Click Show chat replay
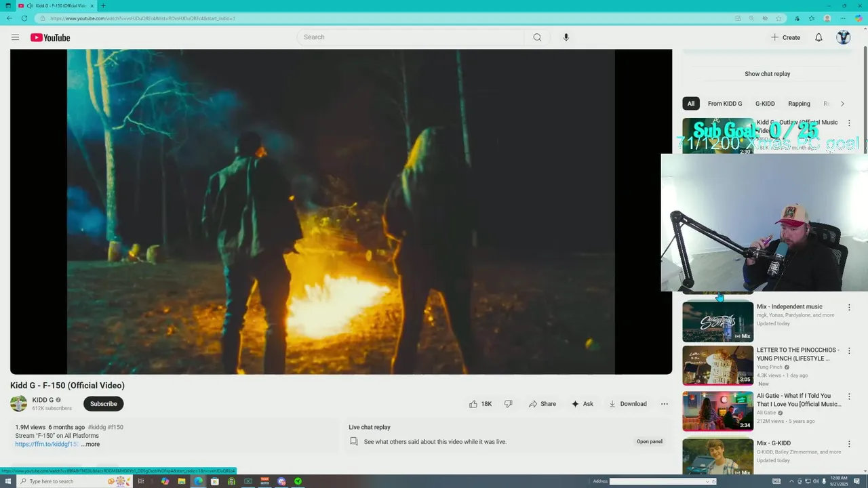 point(767,74)
